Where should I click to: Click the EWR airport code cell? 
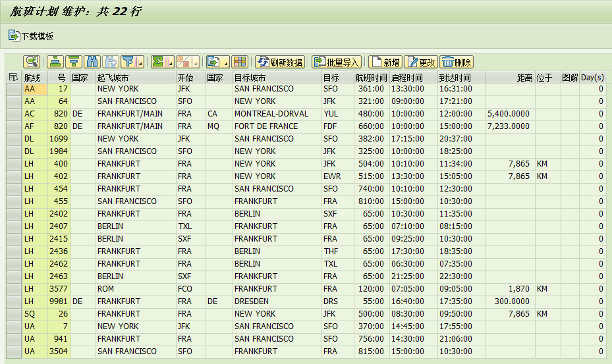point(337,176)
